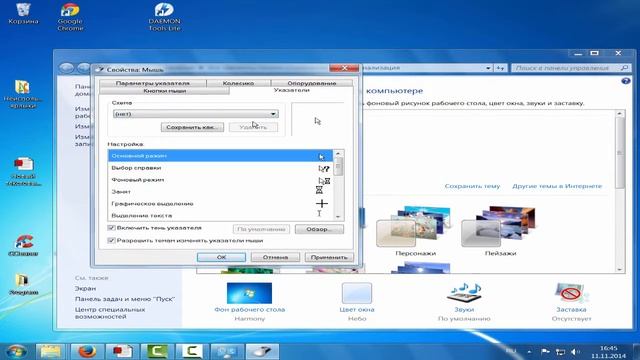This screenshot has height=360, width=640.
Task: Launch Firefox from the taskbar
Action: tap(87, 351)
